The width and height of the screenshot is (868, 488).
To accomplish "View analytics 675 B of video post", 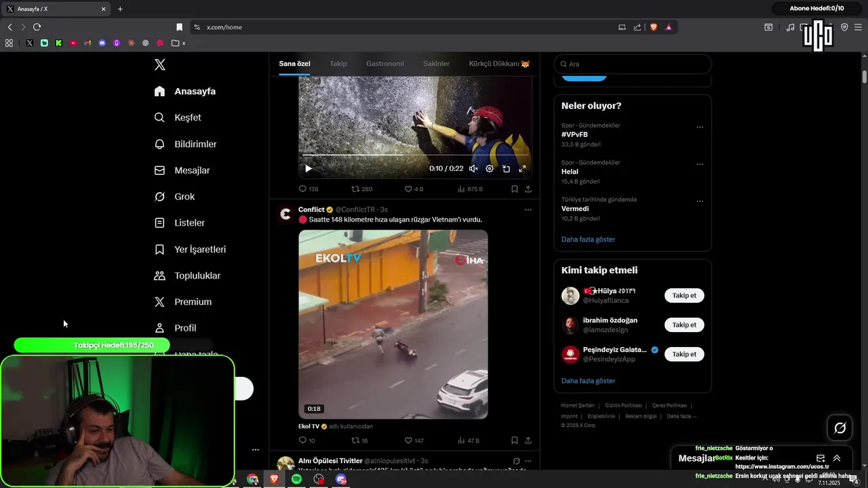I will pos(470,189).
